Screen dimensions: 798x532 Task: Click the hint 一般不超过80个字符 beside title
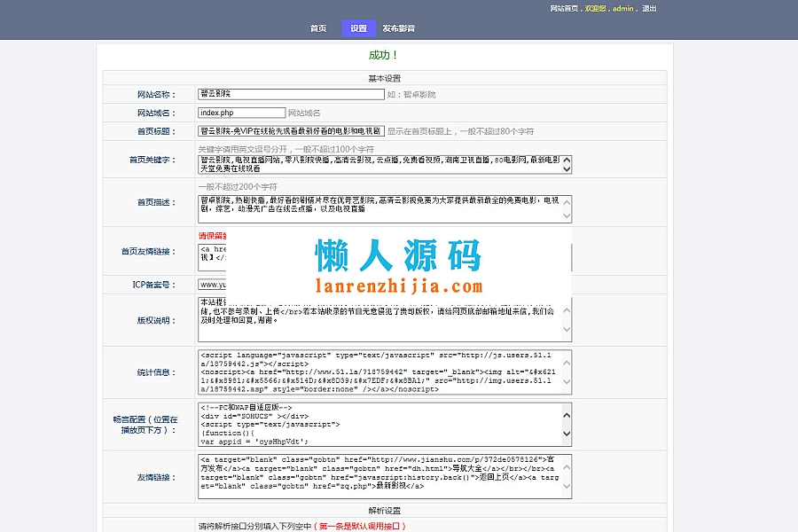pos(497,131)
